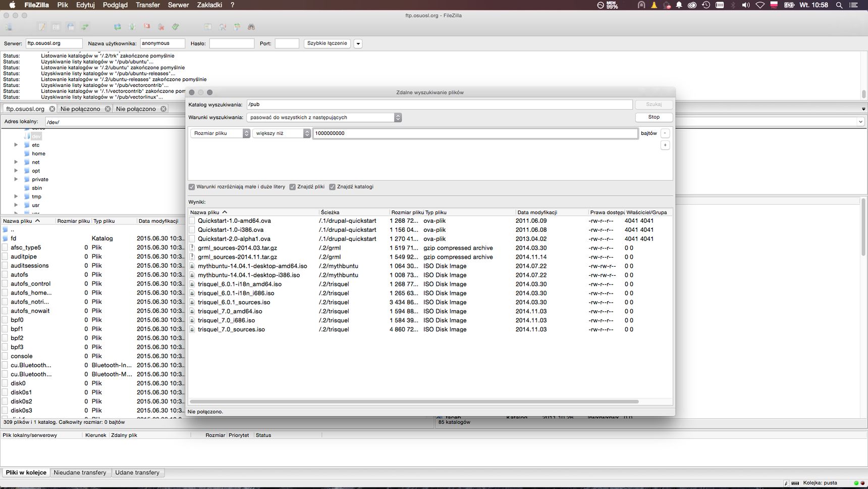Click the bell notification menu bar icon
This screenshot has width=868, height=489.
(679, 5)
